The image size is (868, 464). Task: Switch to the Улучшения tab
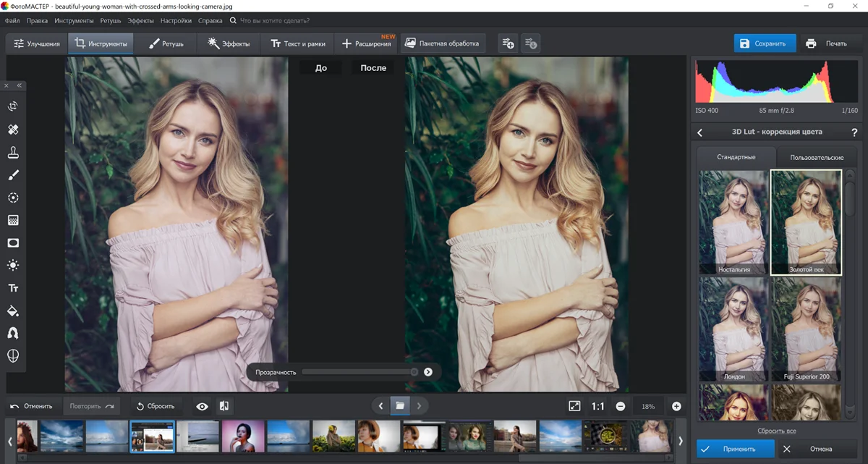(x=36, y=43)
